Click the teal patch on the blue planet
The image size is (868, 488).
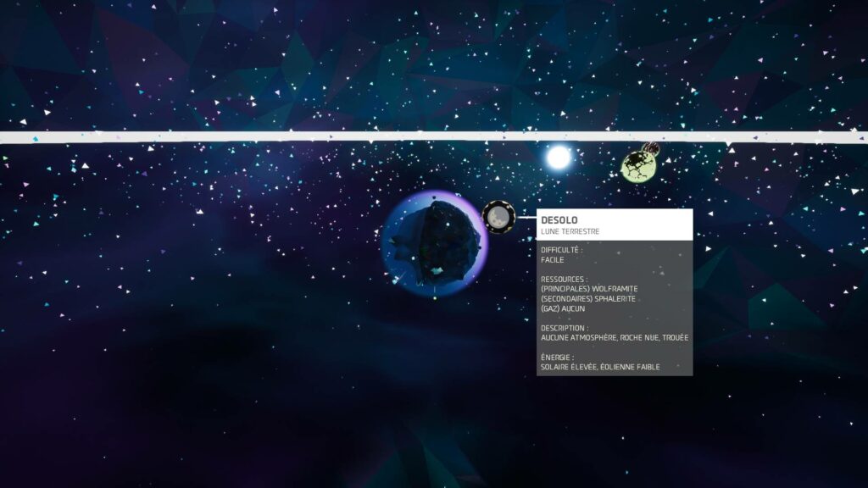pos(437,270)
